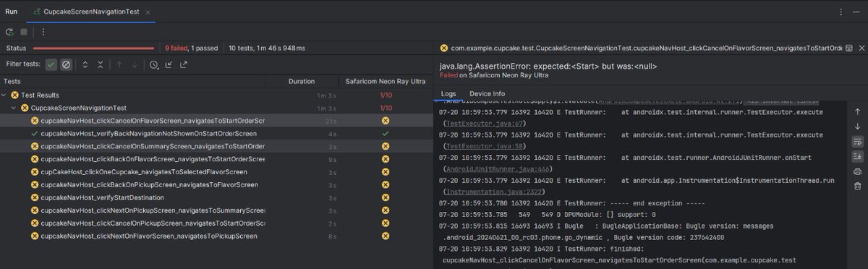Select the Test Results root row

216,95
